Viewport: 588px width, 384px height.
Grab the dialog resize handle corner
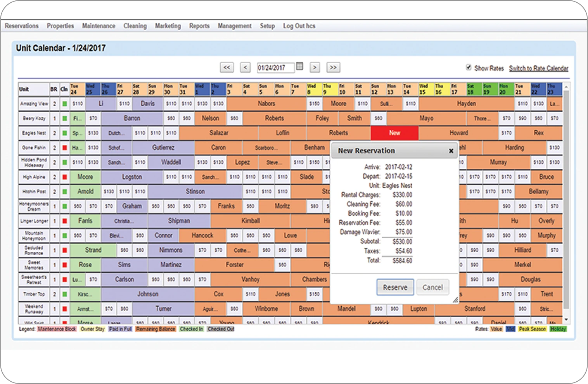tap(455, 300)
